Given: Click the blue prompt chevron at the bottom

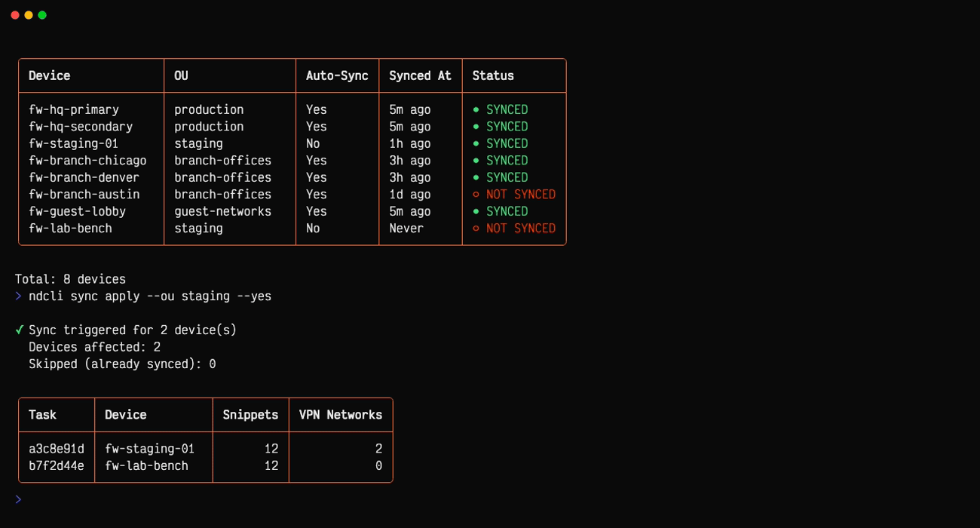Looking at the screenshot, I should 18,499.
